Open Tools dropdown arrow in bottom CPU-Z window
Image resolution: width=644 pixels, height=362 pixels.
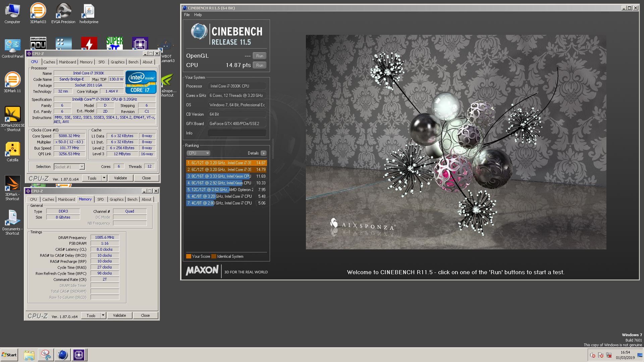[103, 315]
